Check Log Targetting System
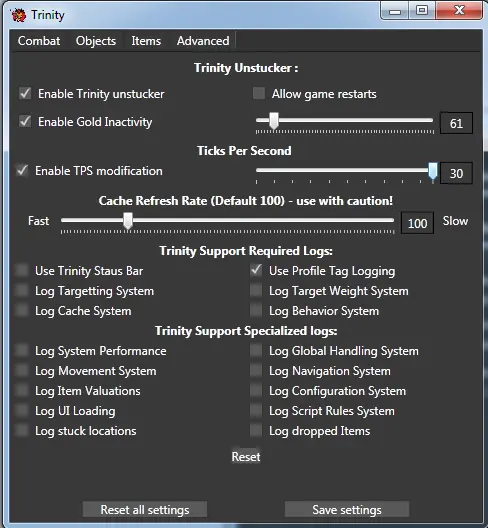The width and height of the screenshot is (488, 528). (22, 291)
